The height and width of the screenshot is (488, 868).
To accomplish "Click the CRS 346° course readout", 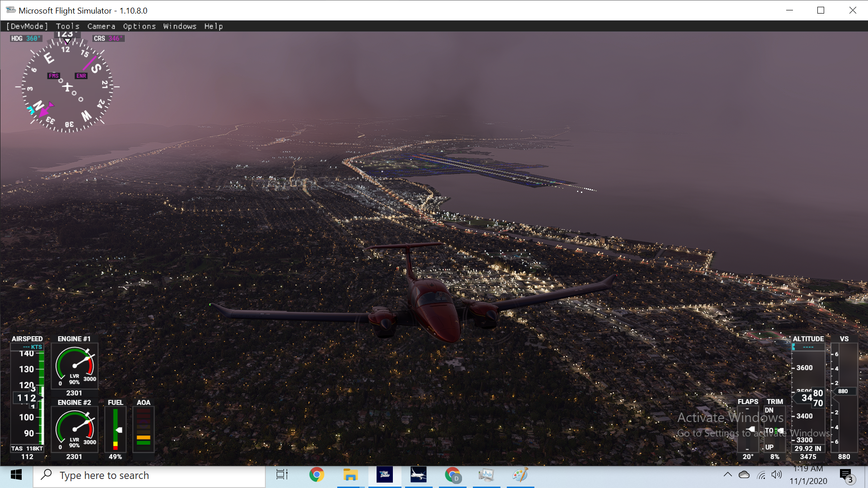I will coord(108,38).
